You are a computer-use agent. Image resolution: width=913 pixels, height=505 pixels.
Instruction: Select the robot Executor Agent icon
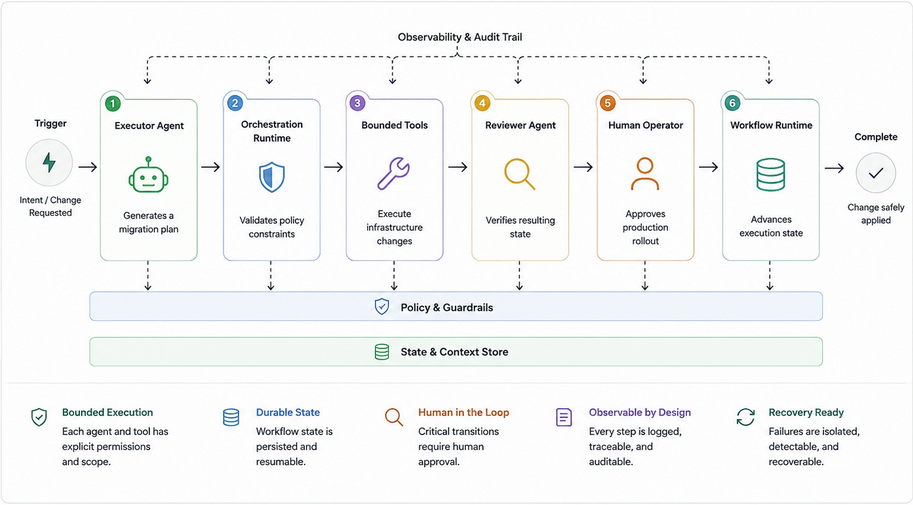148,175
